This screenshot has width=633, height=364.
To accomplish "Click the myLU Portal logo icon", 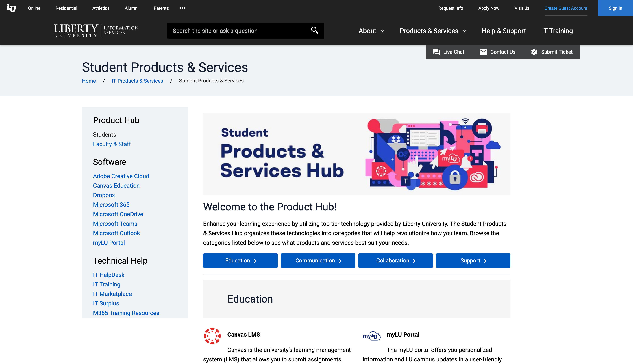I will coord(372,336).
